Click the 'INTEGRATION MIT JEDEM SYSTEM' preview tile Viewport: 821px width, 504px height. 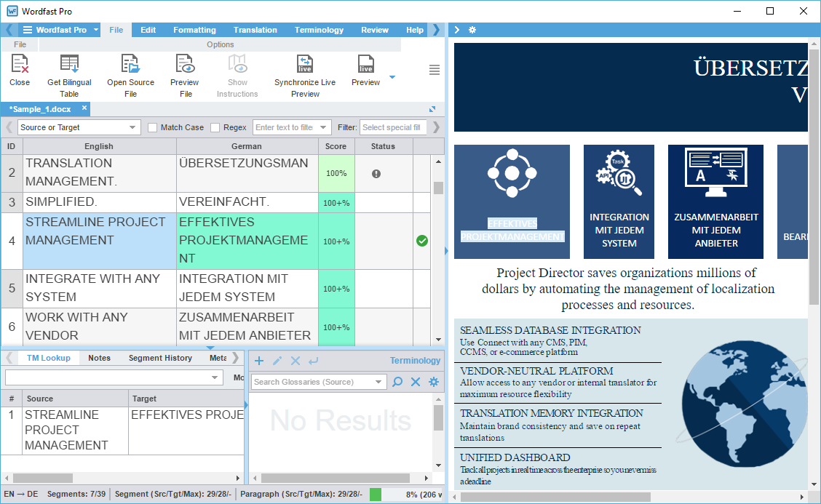click(x=619, y=201)
